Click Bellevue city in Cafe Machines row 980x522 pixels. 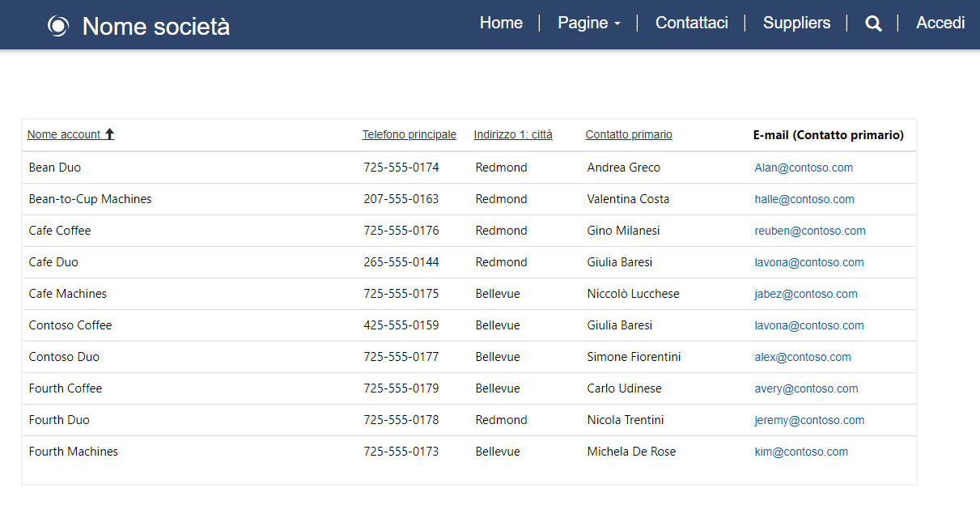tap(498, 294)
